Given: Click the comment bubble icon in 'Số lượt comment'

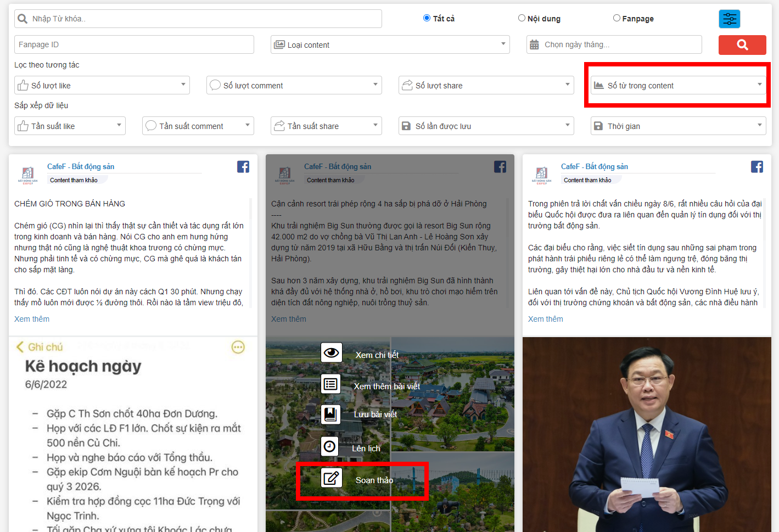Looking at the screenshot, I should click(x=215, y=85).
